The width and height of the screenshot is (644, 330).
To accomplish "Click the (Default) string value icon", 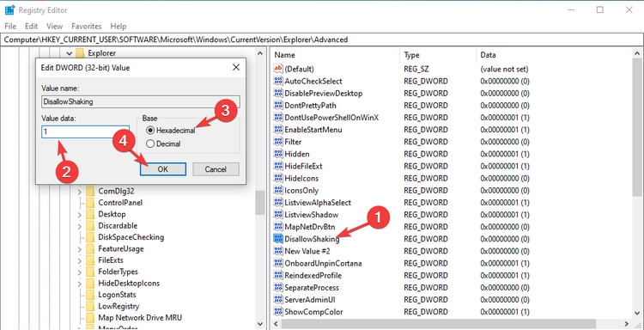I will (278, 69).
